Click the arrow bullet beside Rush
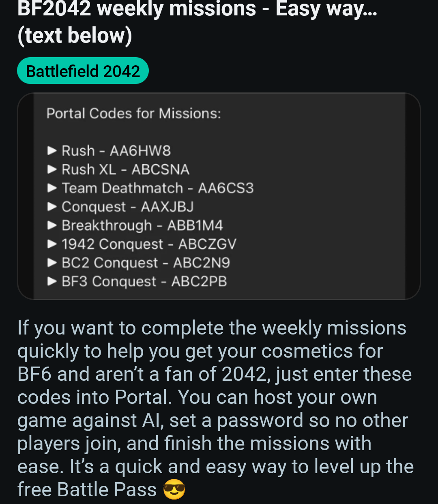The width and height of the screenshot is (438, 504). pyautogui.click(x=52, y=151)
